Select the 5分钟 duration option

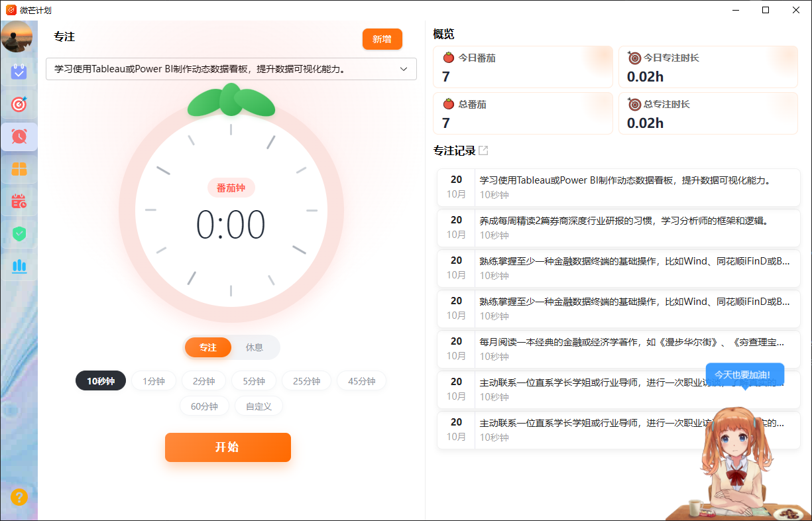point(254,381)
